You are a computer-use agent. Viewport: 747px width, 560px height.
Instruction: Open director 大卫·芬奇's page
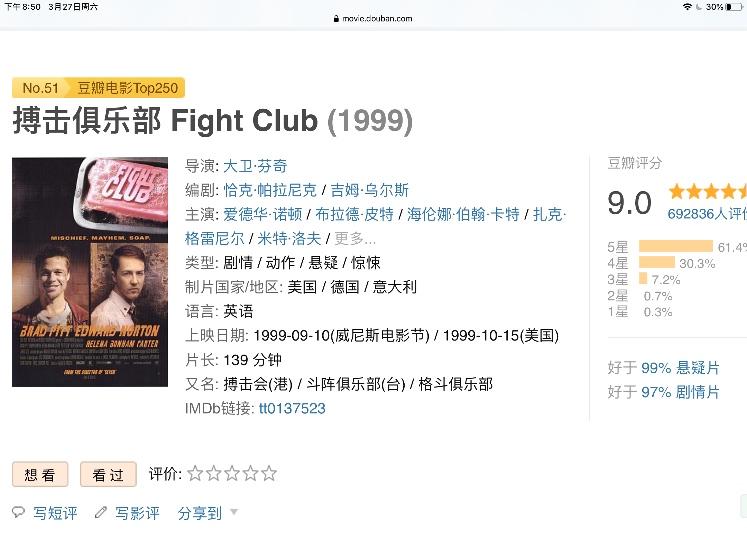[x=255, y=166]
